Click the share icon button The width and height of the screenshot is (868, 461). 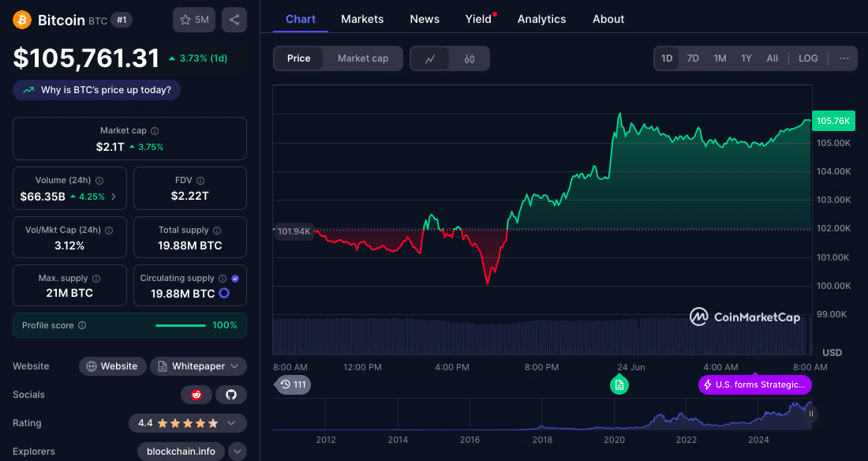234,20
